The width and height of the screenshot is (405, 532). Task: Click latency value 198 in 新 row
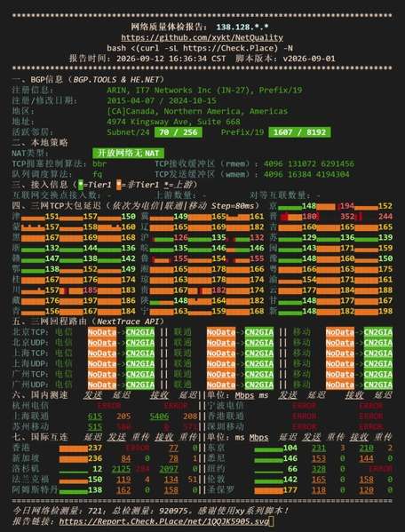(385, 311)
